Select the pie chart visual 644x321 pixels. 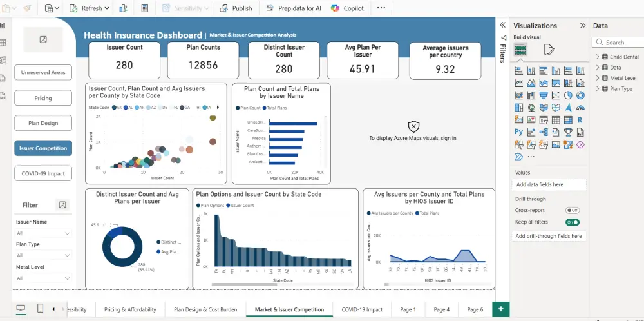[568, 95]
